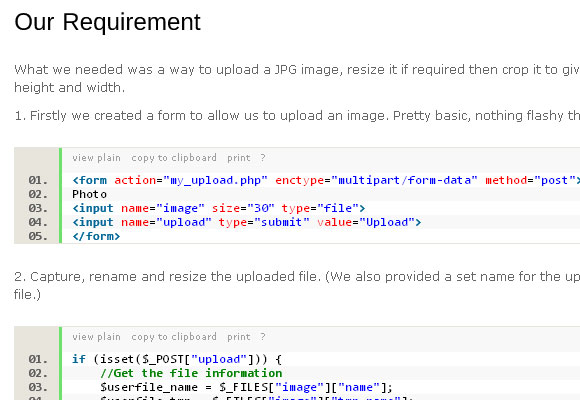Click the code line 'if (isset($_POST["upload"])) {'
The image size is (580, 400).
[x=177, y=359]
